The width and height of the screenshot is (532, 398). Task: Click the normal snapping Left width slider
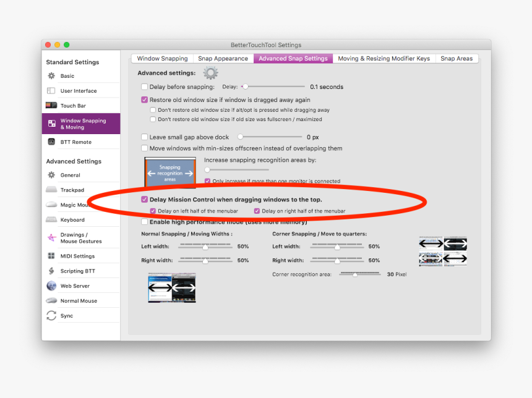pos(205,247)
